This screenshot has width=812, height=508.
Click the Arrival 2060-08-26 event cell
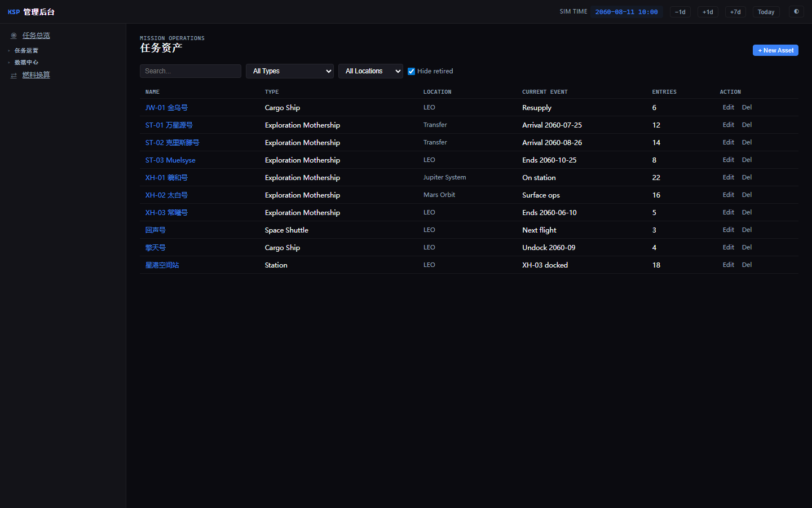pos(552,143)
